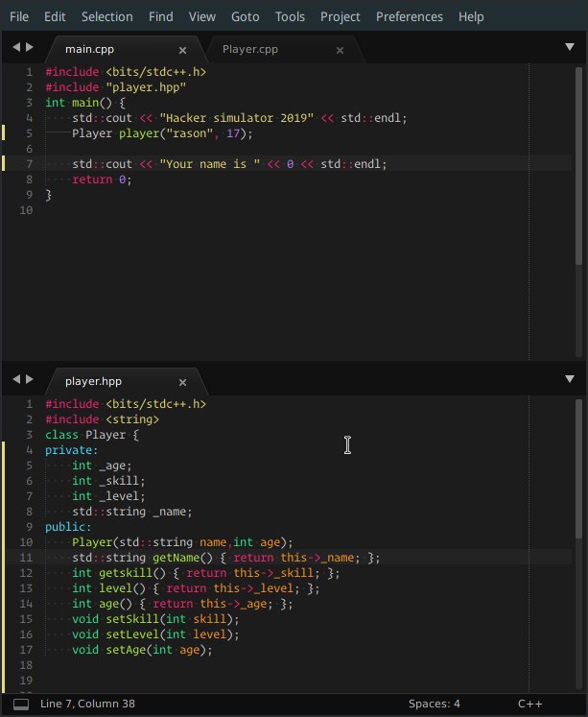Click the int main() line
588x717 pixels.
[x=85, y=103]
